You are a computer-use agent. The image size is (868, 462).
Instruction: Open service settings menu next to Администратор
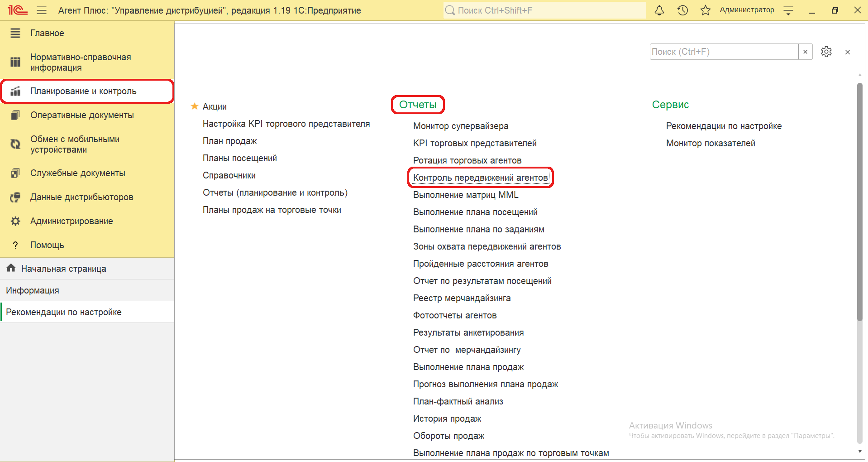(x=788, y=10)
